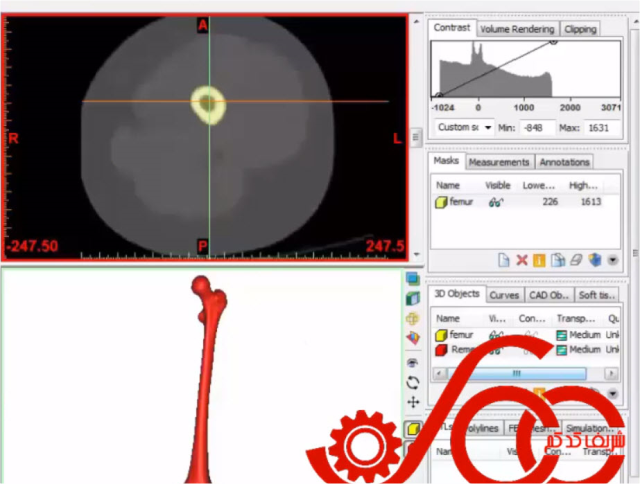Open femur transparency Medium setting
Screen dimensions: 640x484
click(579, 335)
